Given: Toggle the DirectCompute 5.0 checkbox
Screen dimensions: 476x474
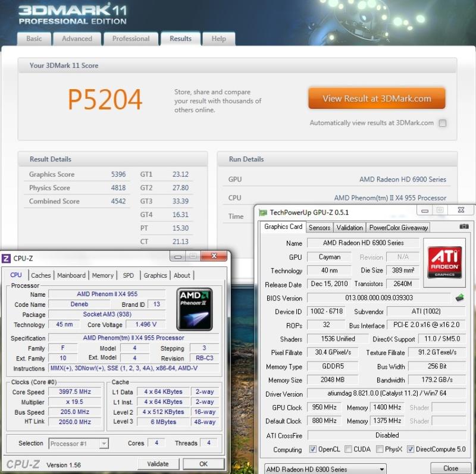Looking at the screenshot, I should tap(411, 449).
